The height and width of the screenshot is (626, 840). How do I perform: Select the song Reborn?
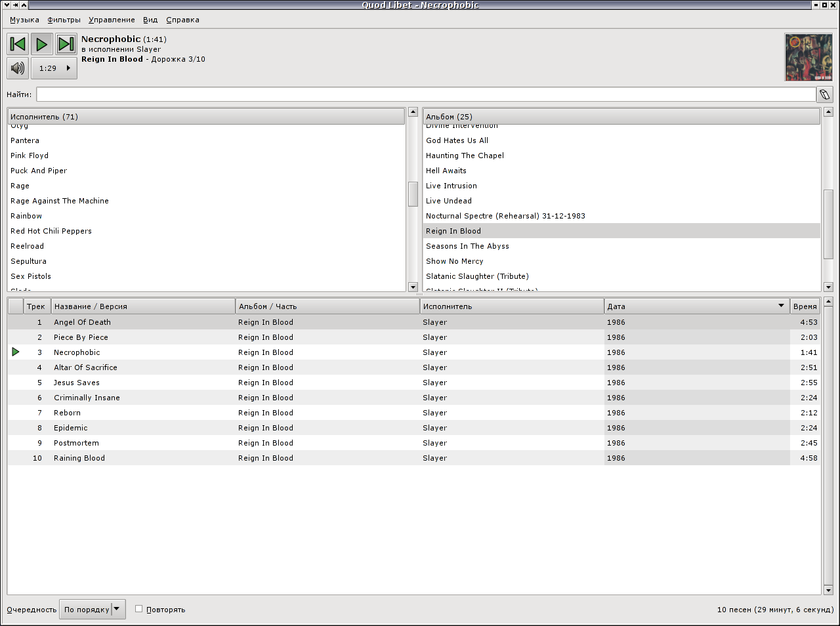coord(414,413)
